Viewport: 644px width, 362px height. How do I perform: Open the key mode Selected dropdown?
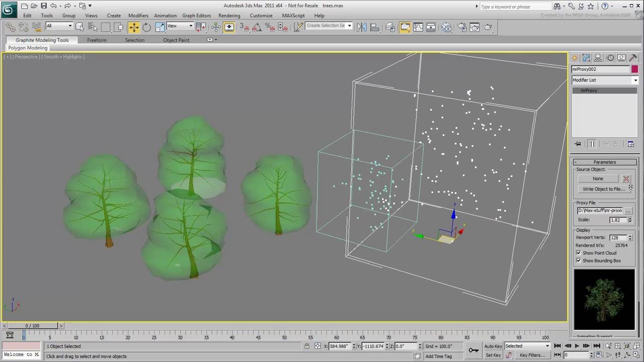click(527, 346)
